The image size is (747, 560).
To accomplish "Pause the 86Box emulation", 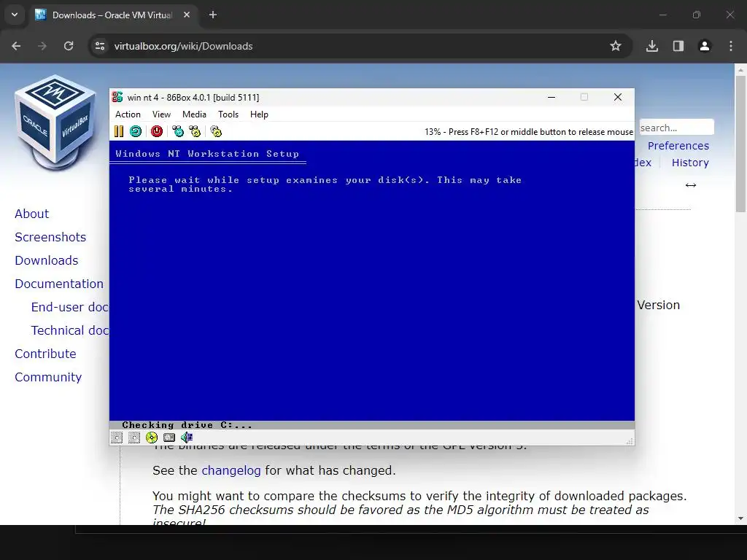I will click(119, 131).
